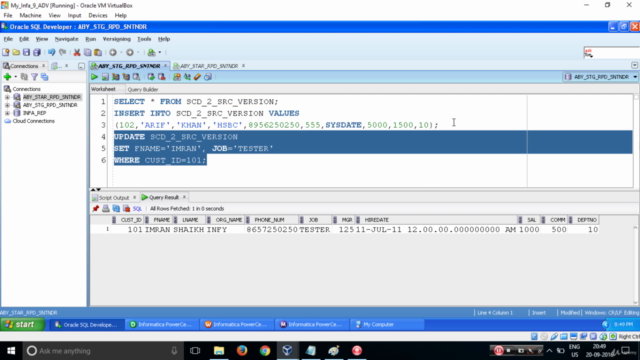Viewport: 640px width, 360px height.
Task: Open the editor tab list dropdown
Action: click(x=634, y=65)
